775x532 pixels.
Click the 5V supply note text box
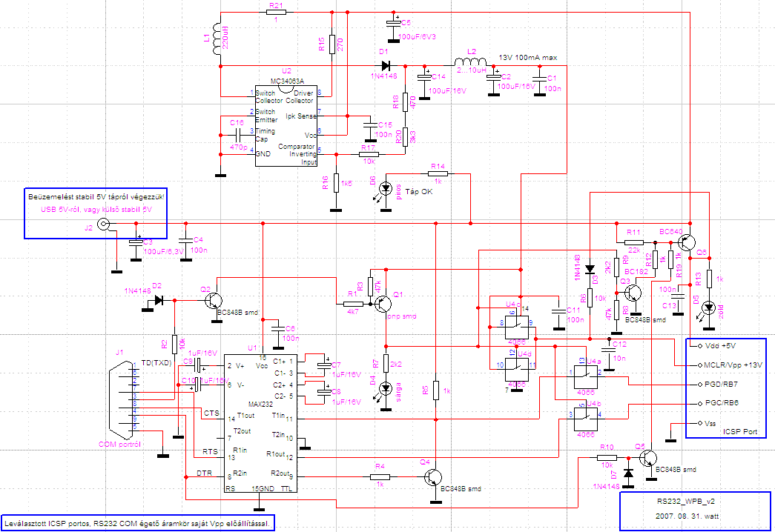96,213
